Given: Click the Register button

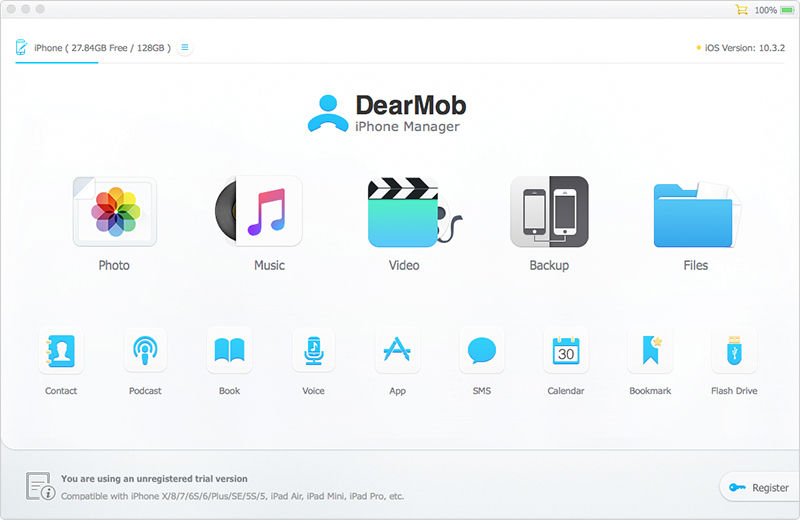Looking at the screenshot, I should pos(759,487).
